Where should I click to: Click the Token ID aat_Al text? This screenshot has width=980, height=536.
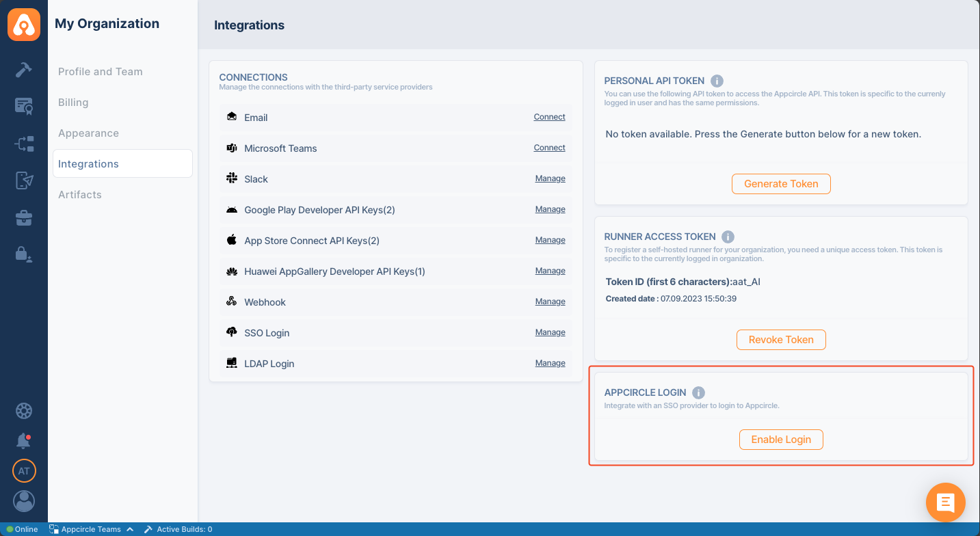click(683, 282)
